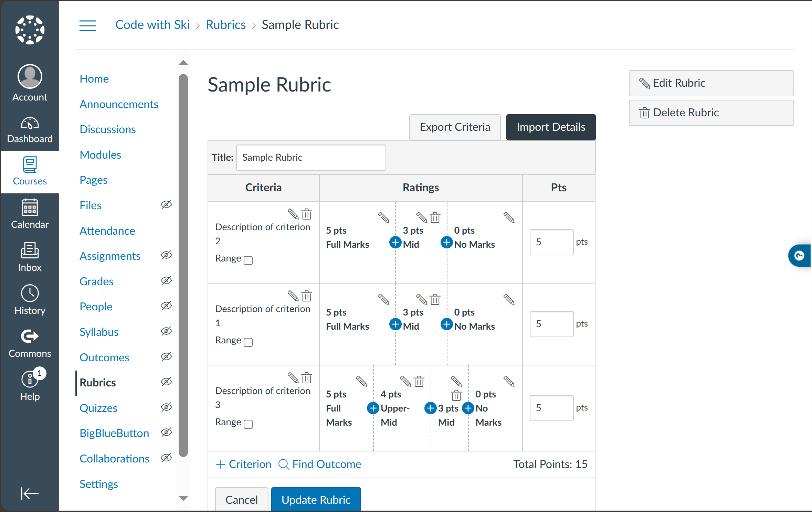Add a new Criterion link

244,465
